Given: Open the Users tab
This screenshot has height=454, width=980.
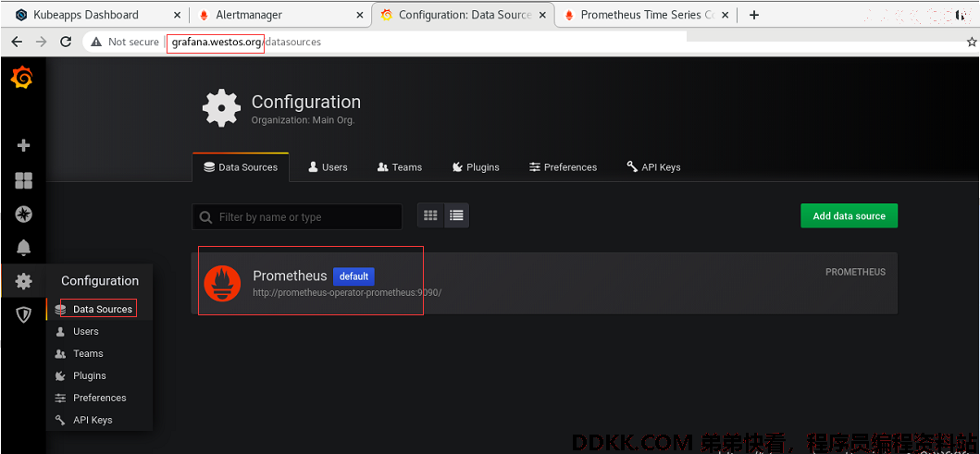Looking at the screenshot, I should coord(328,166).
